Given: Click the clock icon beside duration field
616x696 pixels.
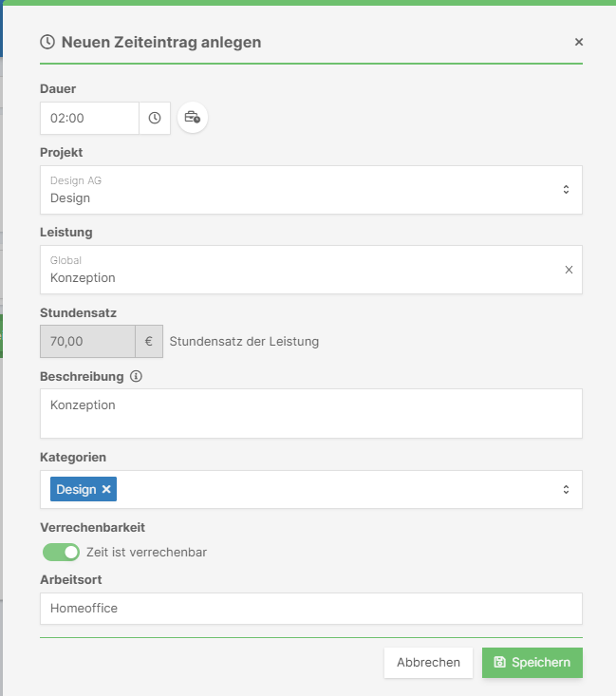Looking at the screenshot, I should pyautogui.click(x=155, y=118).
